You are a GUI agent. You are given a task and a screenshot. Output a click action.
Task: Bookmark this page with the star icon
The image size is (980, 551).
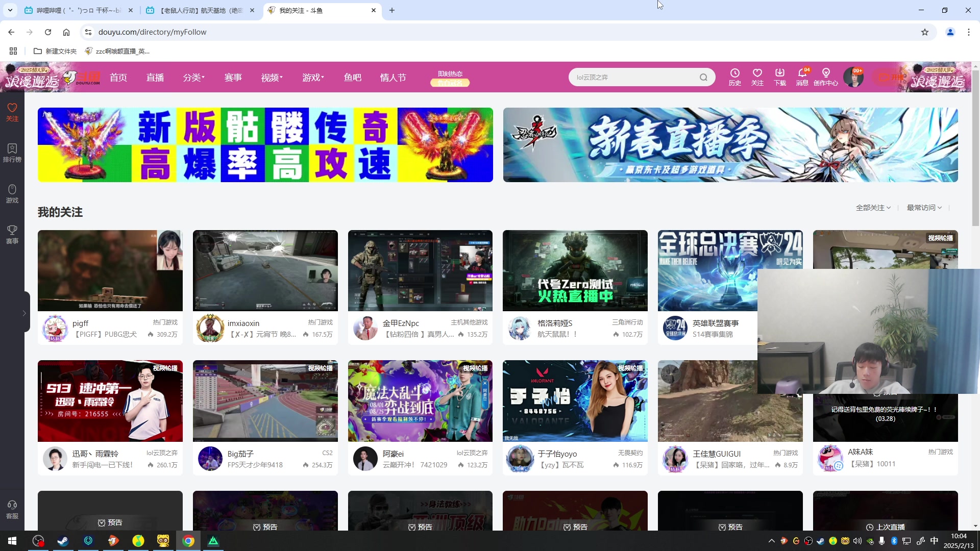(925, 32)
